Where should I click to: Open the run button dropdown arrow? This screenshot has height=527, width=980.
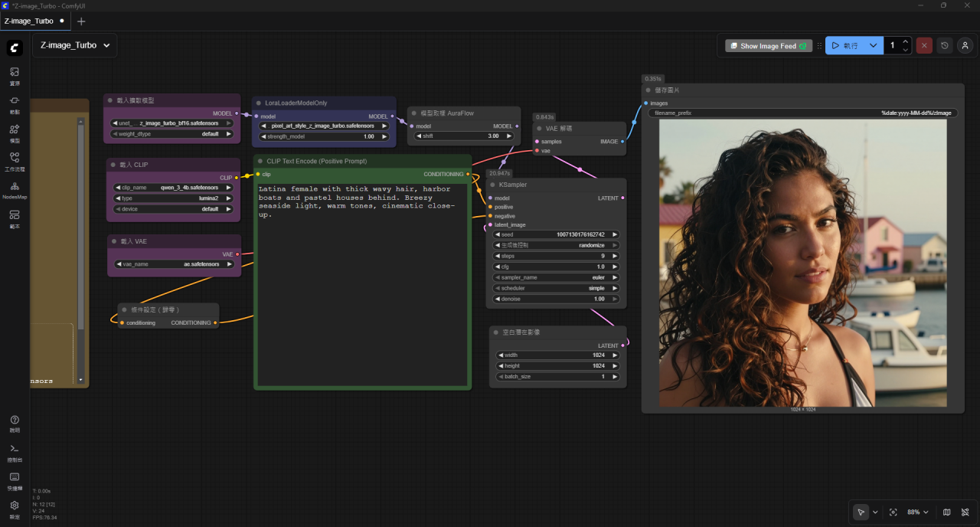pos(873,45)
